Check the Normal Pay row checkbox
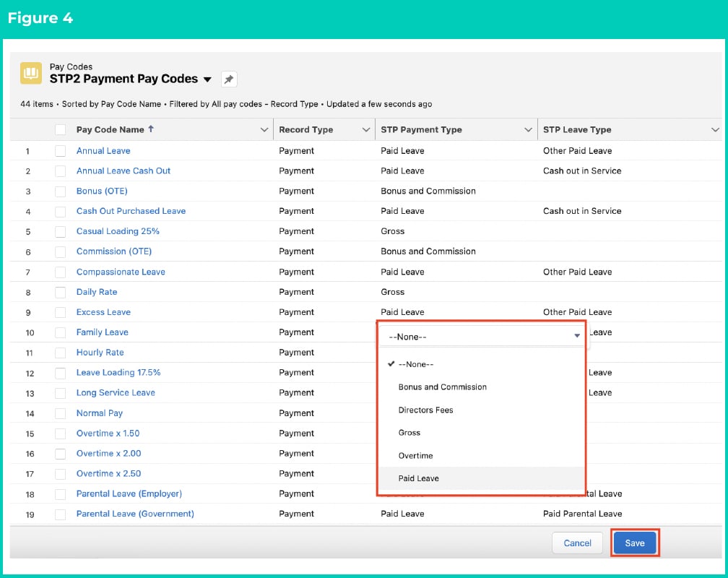Screen dimensions: 728x578 61,413
